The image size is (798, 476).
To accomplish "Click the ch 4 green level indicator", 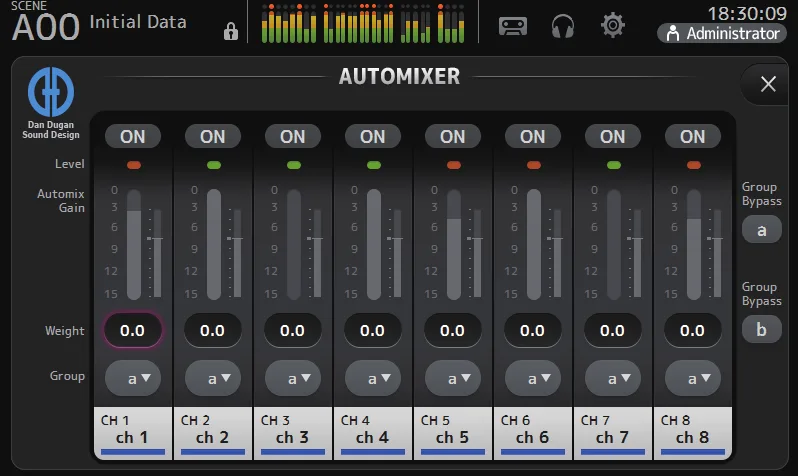I will [x=374, y=165].
